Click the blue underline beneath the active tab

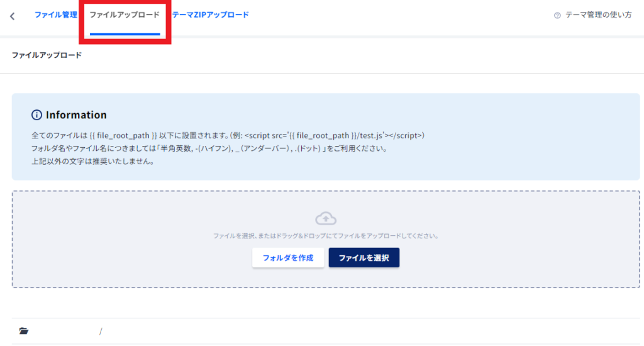(x=125, y=33)
